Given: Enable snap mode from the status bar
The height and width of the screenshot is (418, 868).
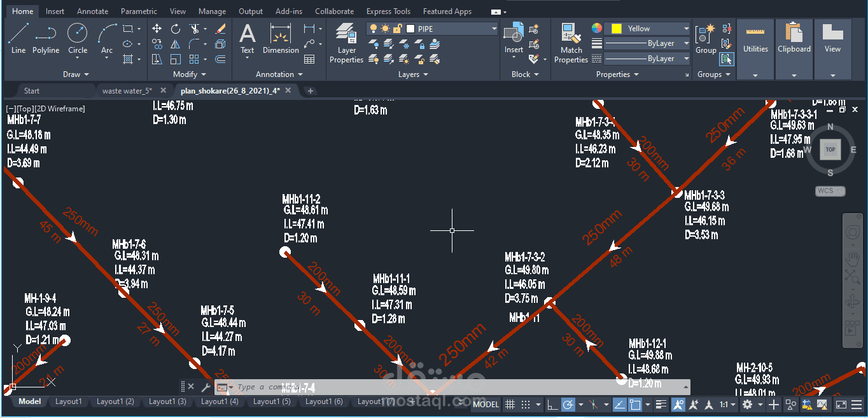Looking at the screenshot, I should pyautogui.click(x=524, y=405).
